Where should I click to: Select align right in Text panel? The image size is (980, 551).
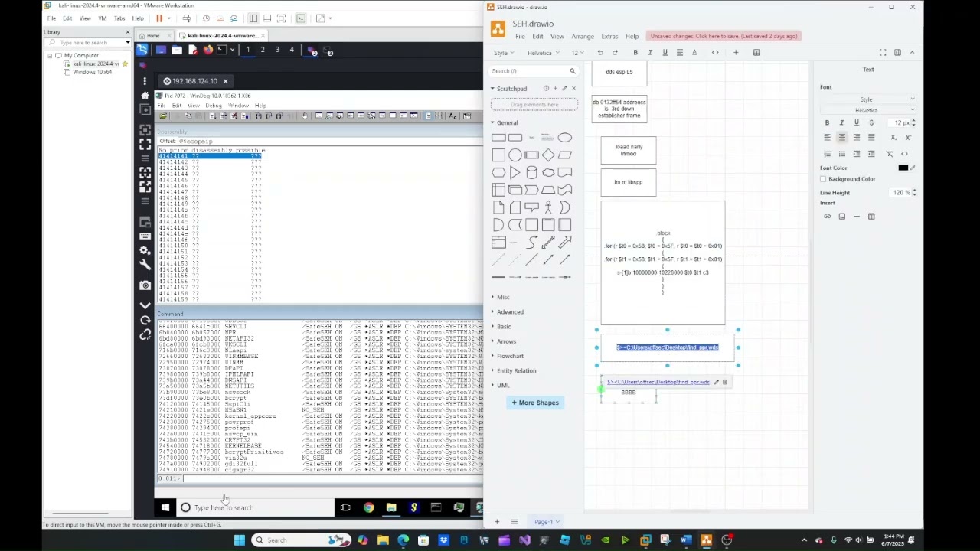click(x=857, y=137)
